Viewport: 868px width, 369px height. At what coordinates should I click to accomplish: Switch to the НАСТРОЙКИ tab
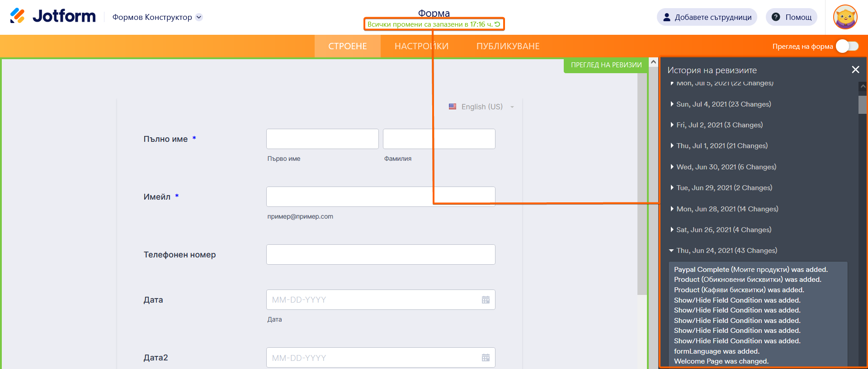421,46
